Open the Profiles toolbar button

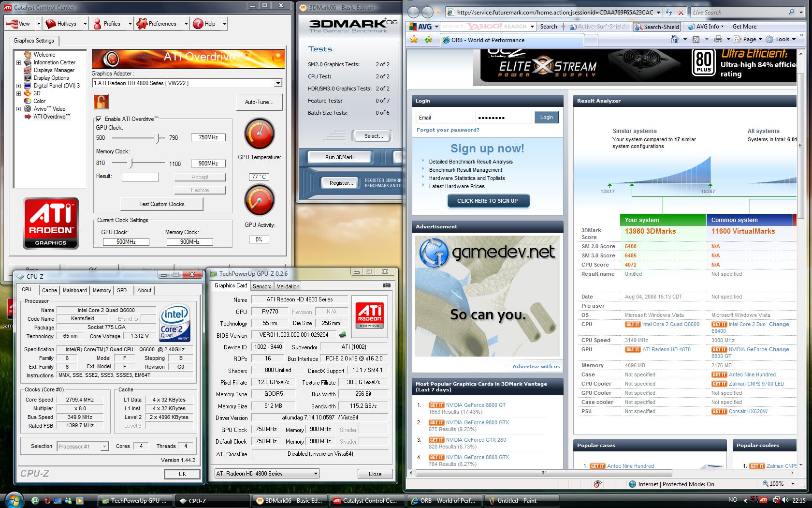click(107, 24)
